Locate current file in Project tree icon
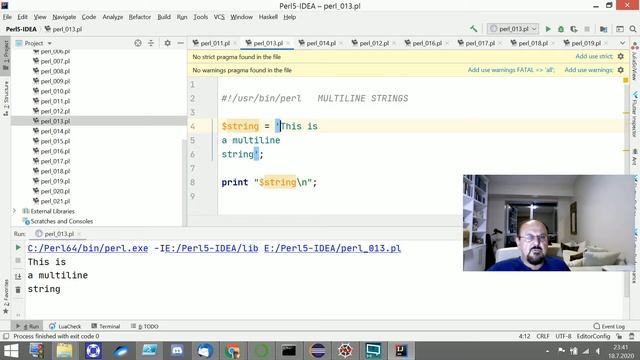640x360 pixels. click(x=138, y=43)
